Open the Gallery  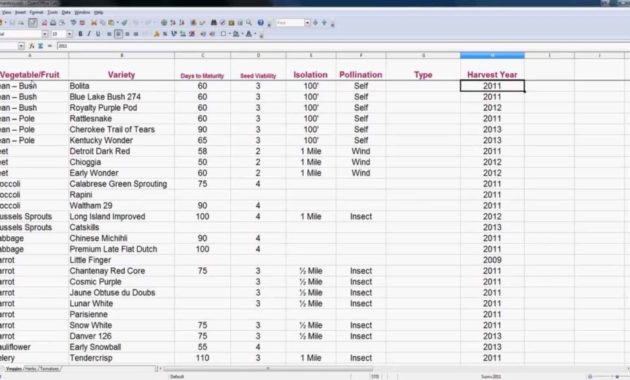(x=231, y=23)
